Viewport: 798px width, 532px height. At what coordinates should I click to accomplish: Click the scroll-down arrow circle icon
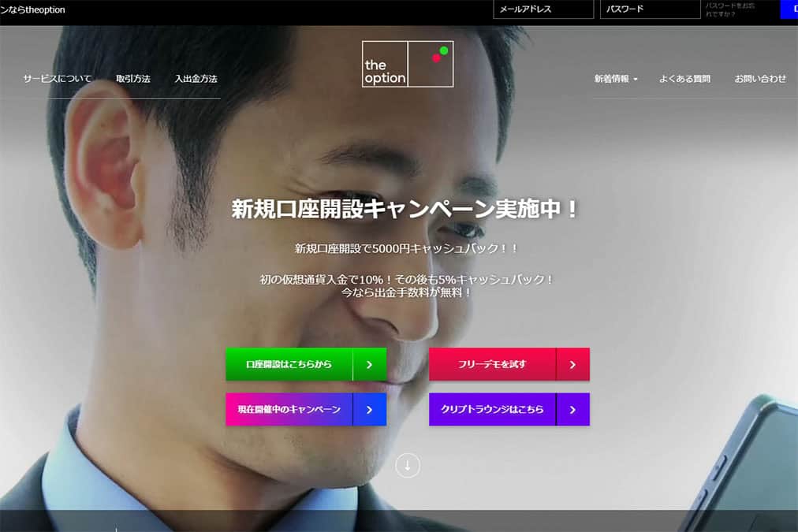[408, 465]
